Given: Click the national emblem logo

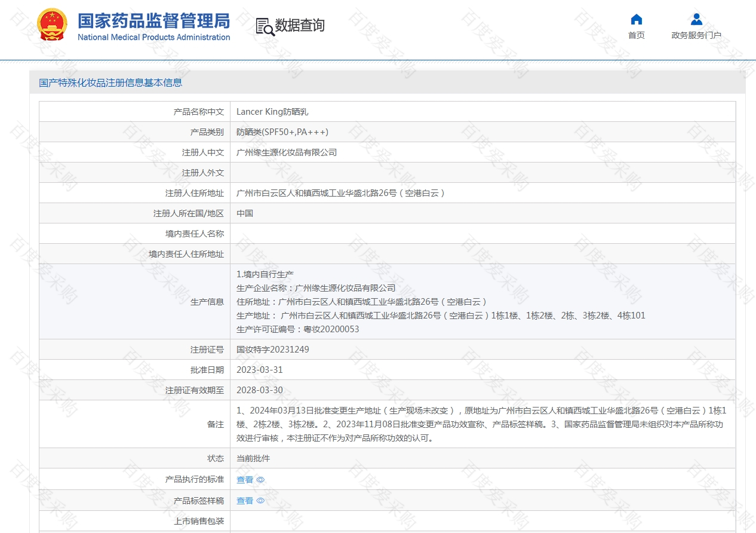Looking at the screenshot, I should pos(53,25).
